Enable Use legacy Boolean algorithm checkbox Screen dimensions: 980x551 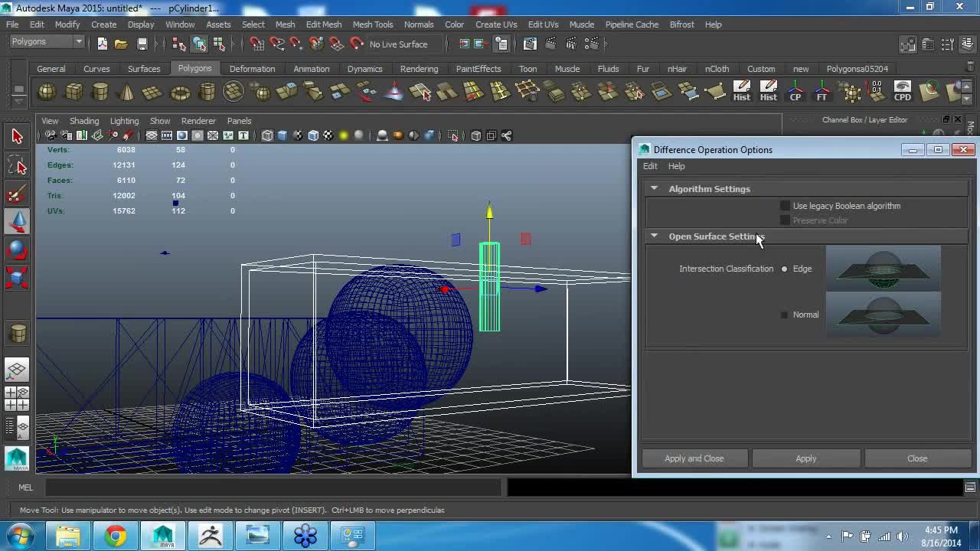[785, 206]
